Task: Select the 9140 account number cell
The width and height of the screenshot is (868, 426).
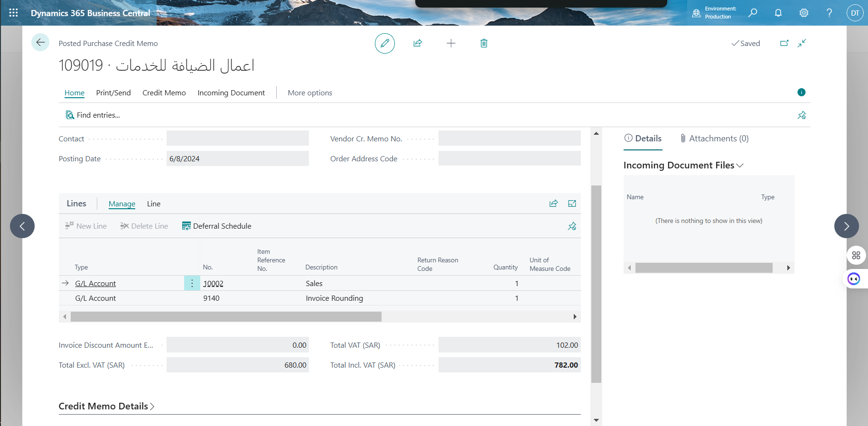Action: point(211,298)
